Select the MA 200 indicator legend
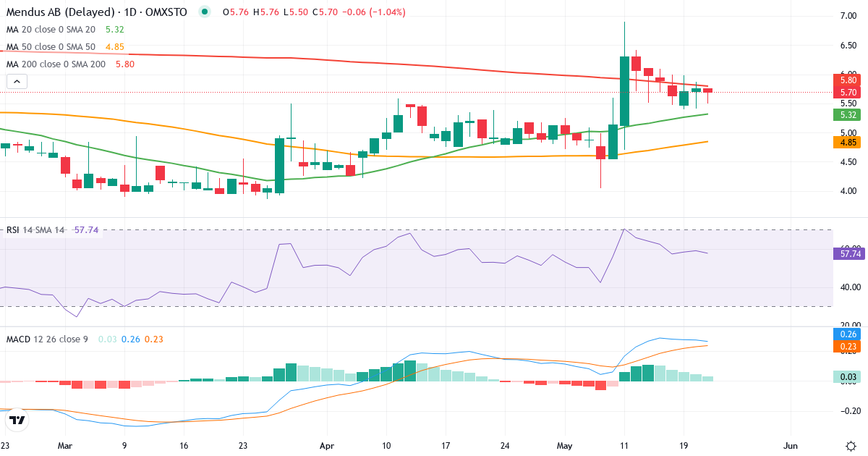Screen dimensions: 868x456 56,64
